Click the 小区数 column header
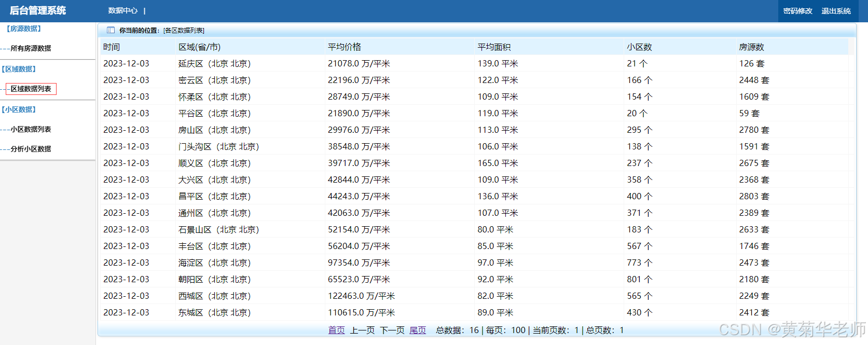This screenshot has width=868, height=345. point(639,47)
